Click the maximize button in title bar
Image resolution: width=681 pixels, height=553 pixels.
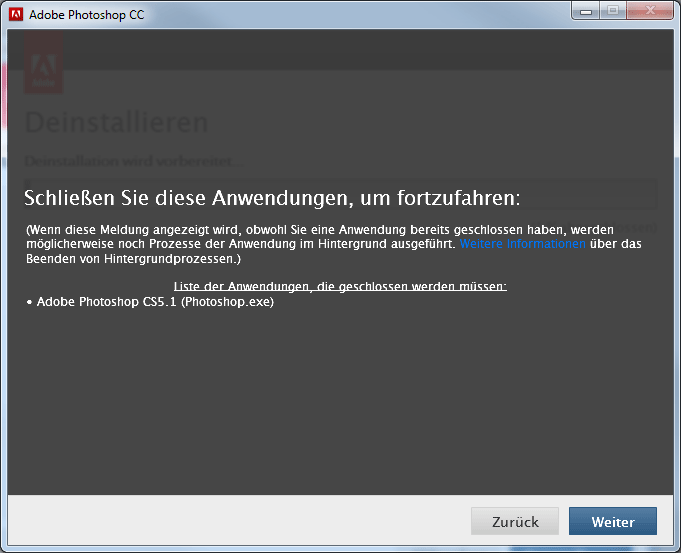pos(613,11)
